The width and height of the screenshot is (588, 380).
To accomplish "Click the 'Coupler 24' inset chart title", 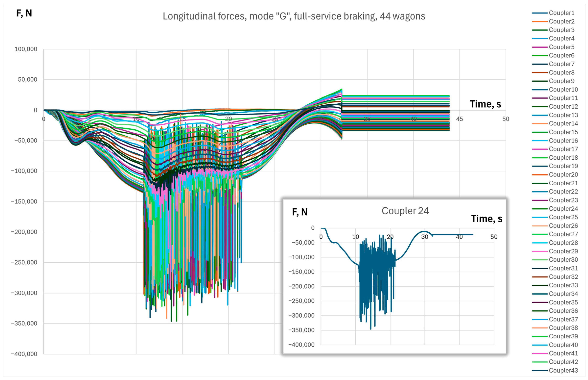I will coord(405,211).
